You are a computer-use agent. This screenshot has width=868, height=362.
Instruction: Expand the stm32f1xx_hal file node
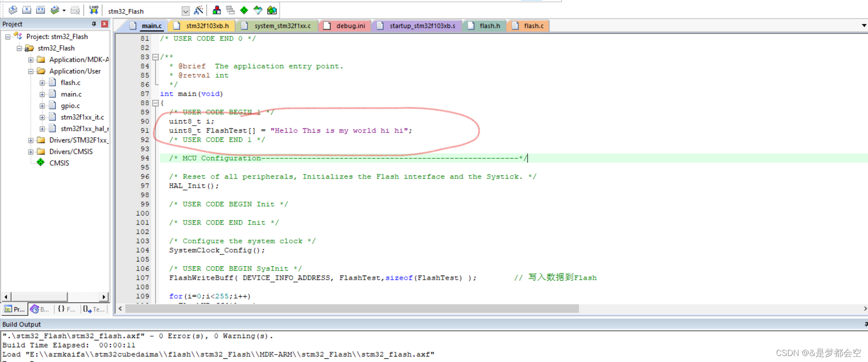42,128
